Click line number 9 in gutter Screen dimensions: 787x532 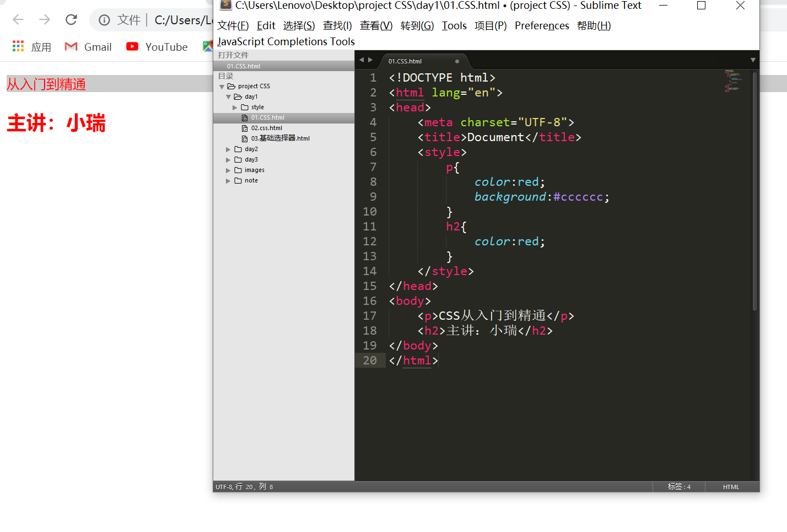373,197
